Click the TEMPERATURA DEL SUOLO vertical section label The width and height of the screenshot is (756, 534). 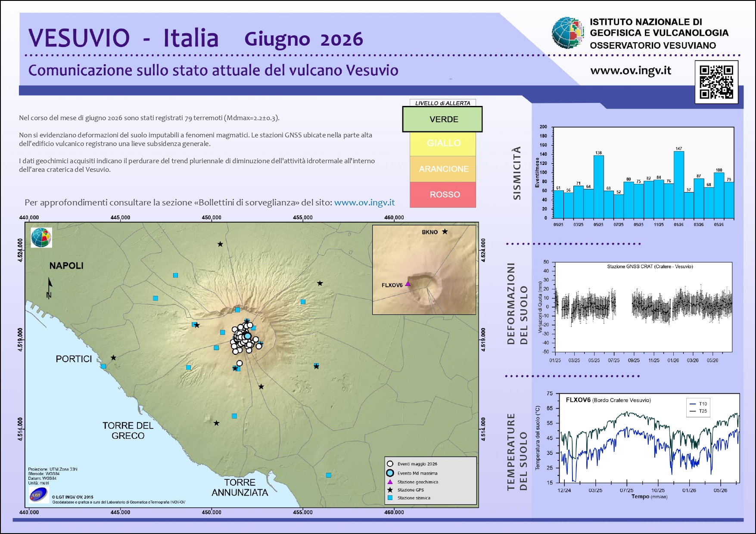tap(517, 452)
